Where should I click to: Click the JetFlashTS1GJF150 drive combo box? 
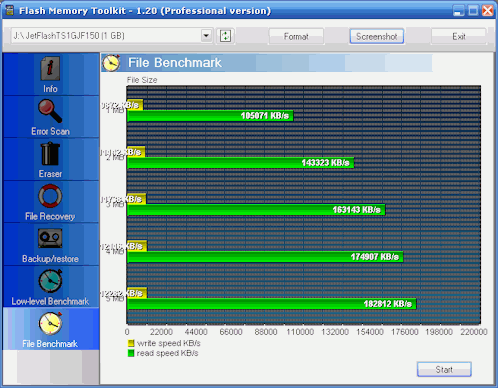tap(111, 36)
